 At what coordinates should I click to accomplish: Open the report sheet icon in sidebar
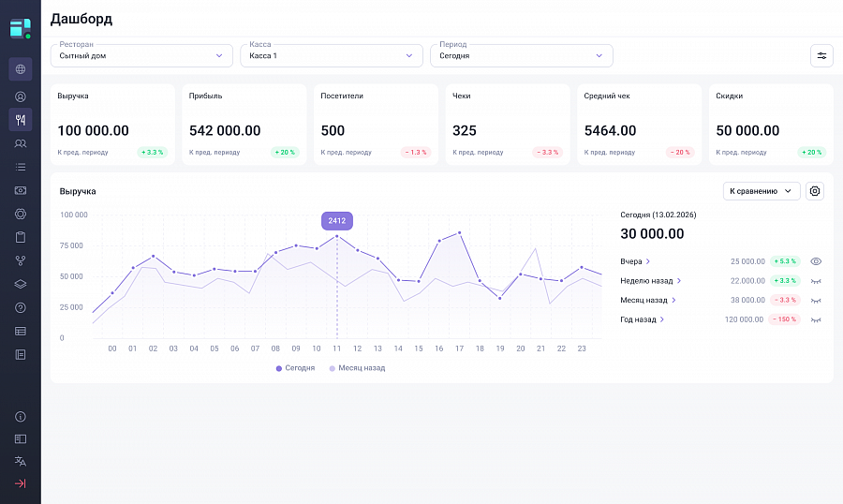pos(21,354)
